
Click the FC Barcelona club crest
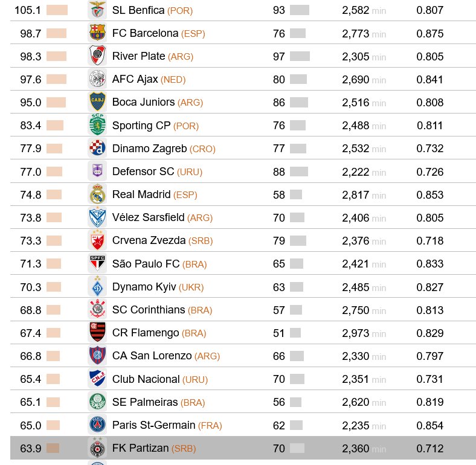[x=97, y=33]
